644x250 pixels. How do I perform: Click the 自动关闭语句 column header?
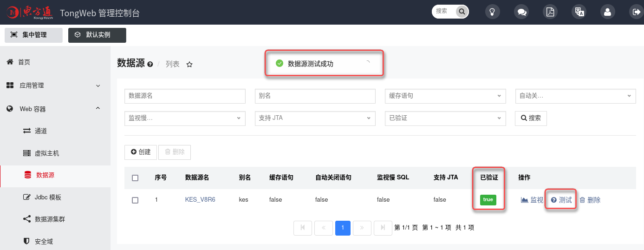click(333, 178)
